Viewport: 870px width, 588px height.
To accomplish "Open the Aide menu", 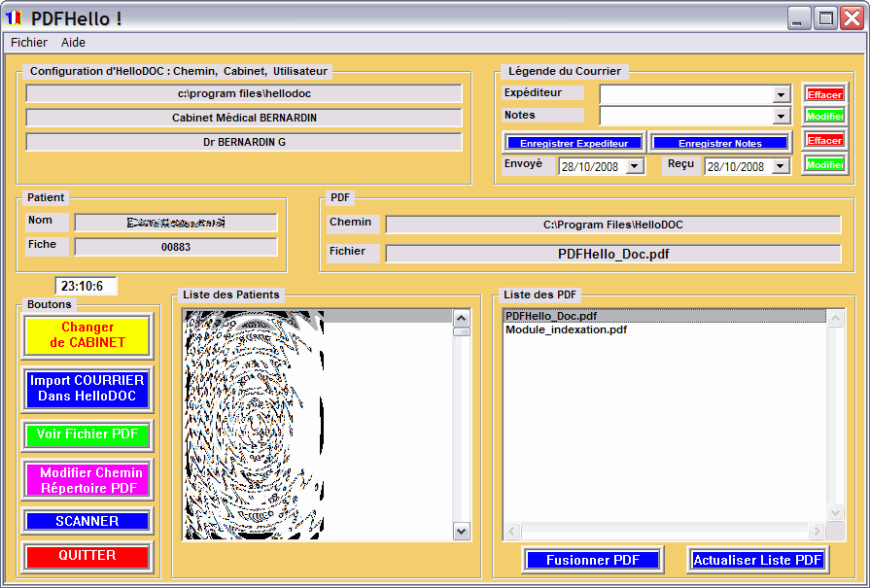I will pos(73,42).
